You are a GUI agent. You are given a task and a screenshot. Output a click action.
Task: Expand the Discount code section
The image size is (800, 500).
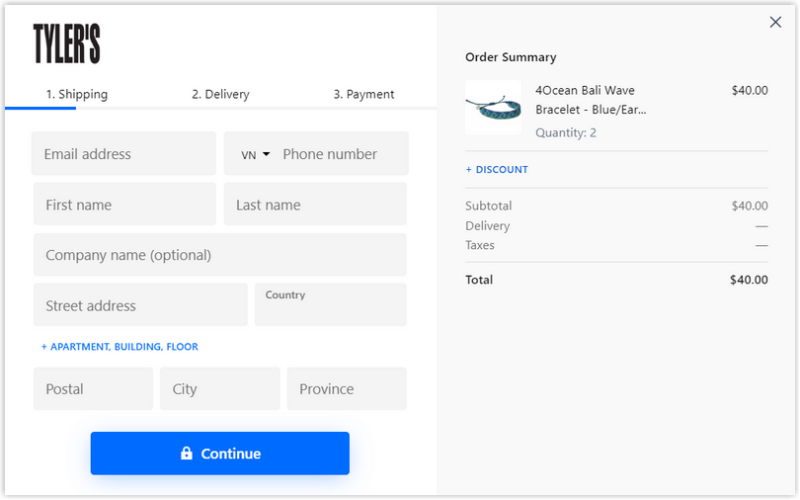pos(497,170)
